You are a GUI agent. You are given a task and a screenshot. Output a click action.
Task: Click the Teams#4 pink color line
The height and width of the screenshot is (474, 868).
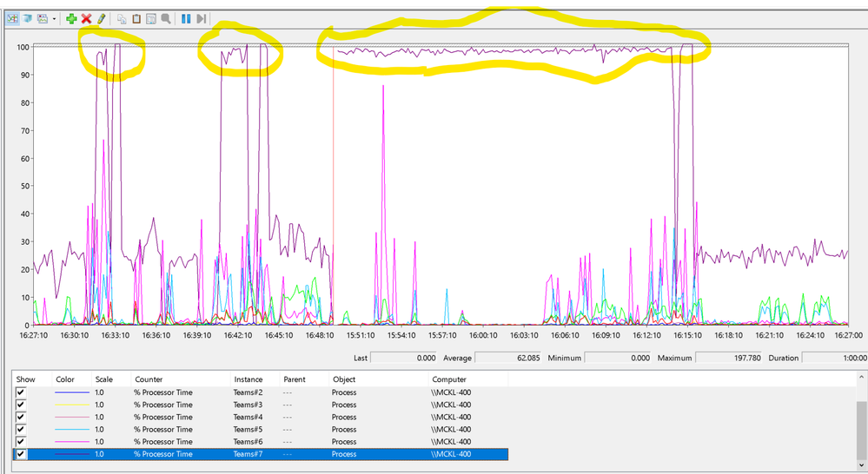click(72, 417)
